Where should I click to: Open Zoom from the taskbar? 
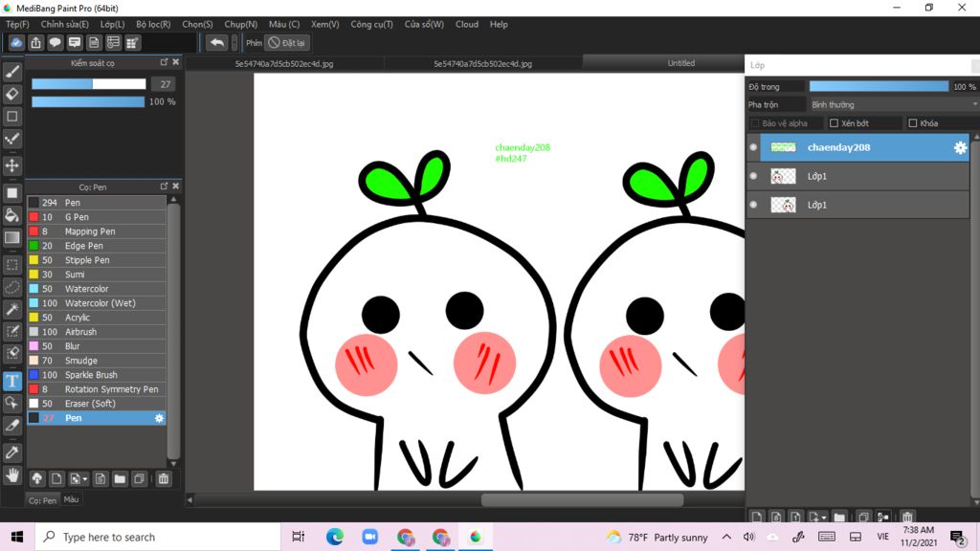[x=370, y=537]
